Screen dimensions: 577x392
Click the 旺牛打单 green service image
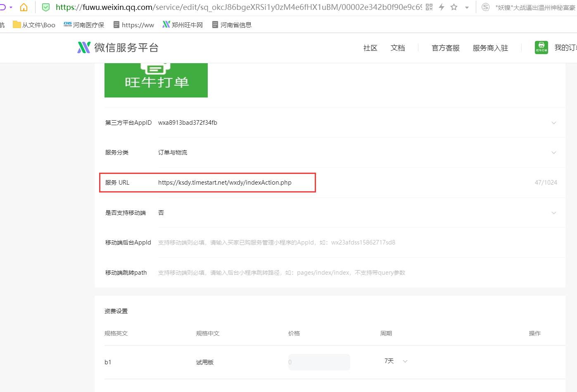(x=156, y=80)
